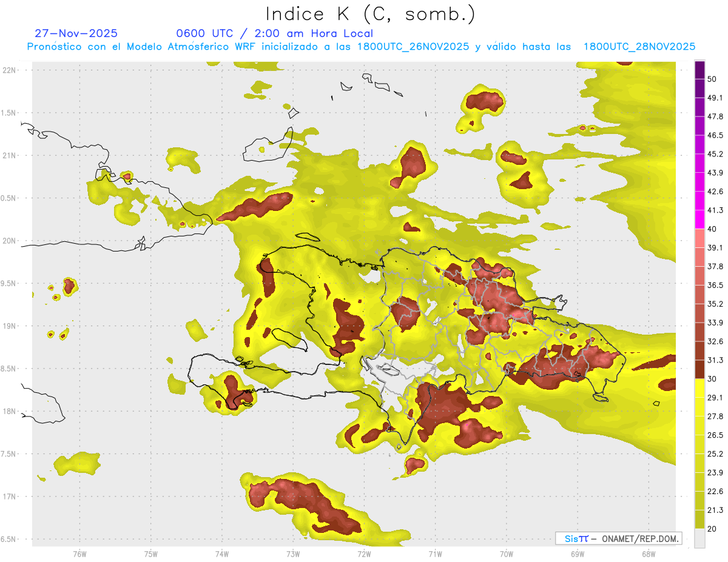Image resolution: width=728 pixels, height=562 pixels.
Task: Click the '35.2' color scale value
Action: coord(715,304)
